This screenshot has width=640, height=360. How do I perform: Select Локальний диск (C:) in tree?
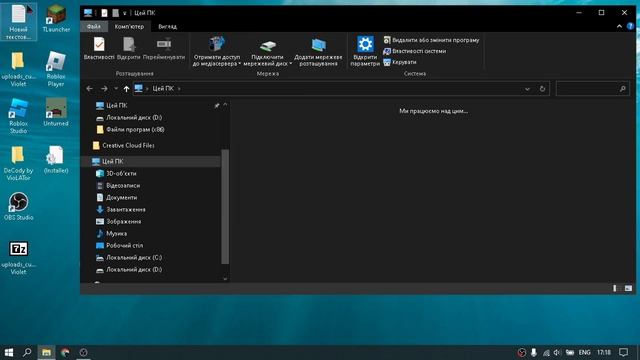tap(129, 258)
